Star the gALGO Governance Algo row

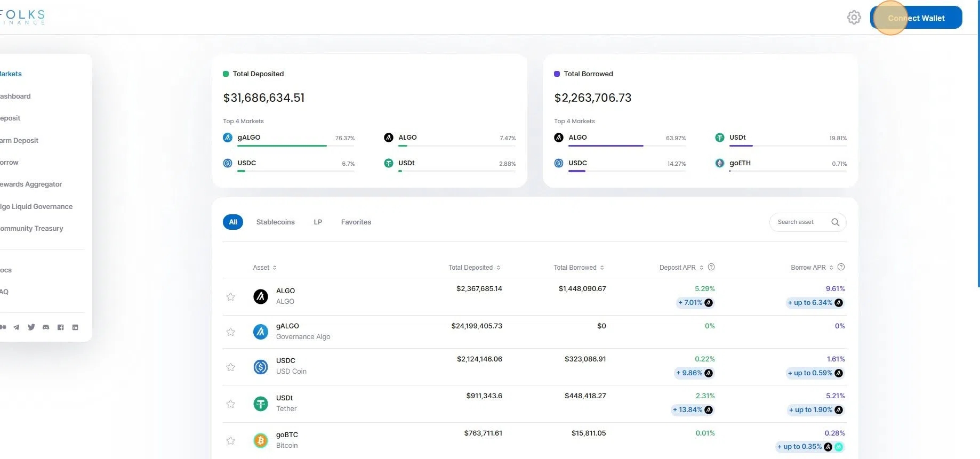click(230, 332)
